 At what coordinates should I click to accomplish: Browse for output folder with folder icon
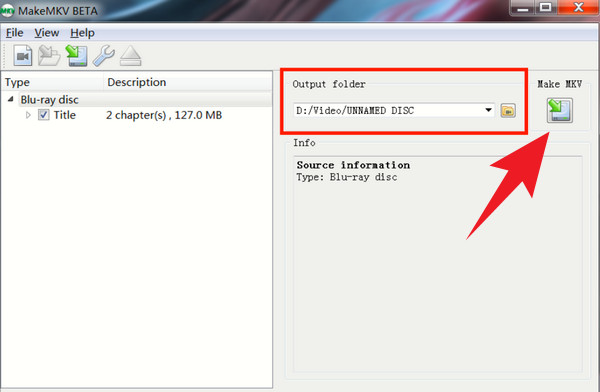pos(508,111)
